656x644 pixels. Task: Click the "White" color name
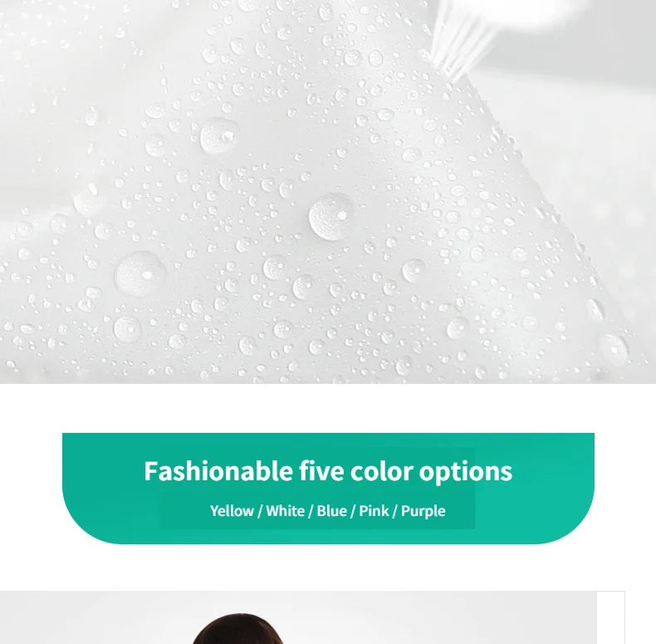286,511
